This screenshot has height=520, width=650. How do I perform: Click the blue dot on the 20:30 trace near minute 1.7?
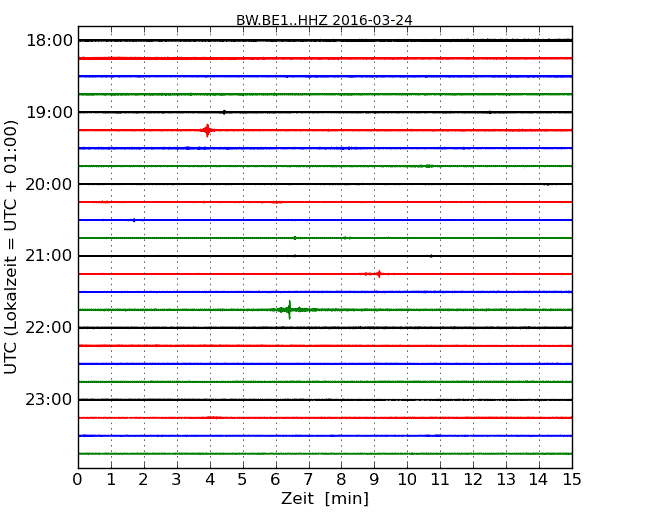pos(134,220)
